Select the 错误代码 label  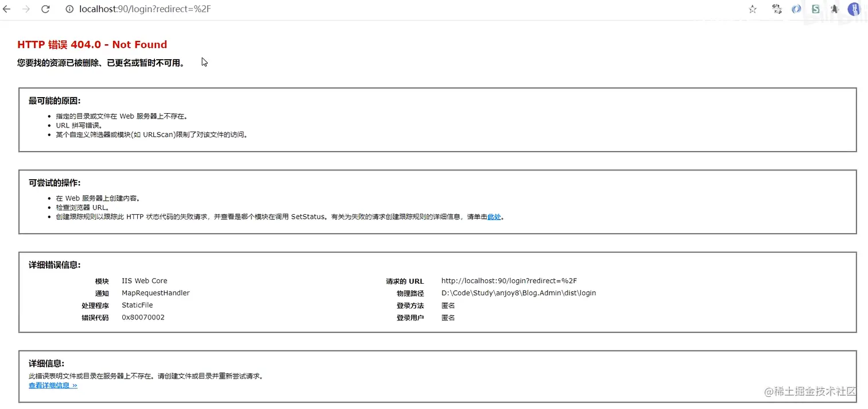95,318
